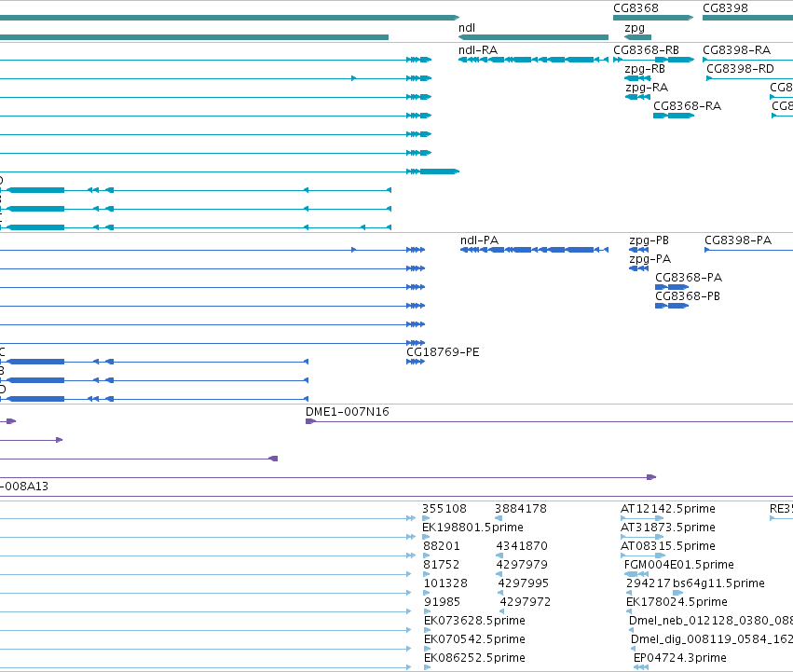Click EK198801.5prime EST label
Image resolution: width=793 pixels, height=672 pixels.
click(472, 528)
